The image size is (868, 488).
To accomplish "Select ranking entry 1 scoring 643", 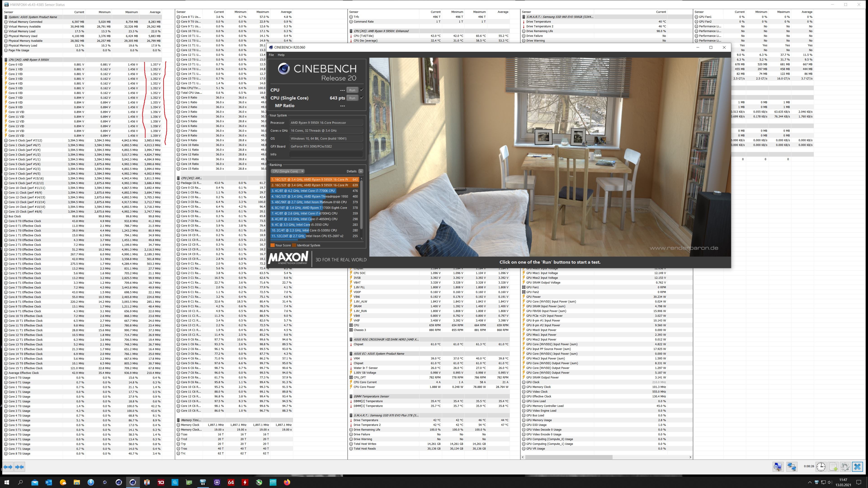I will [315, 180].
